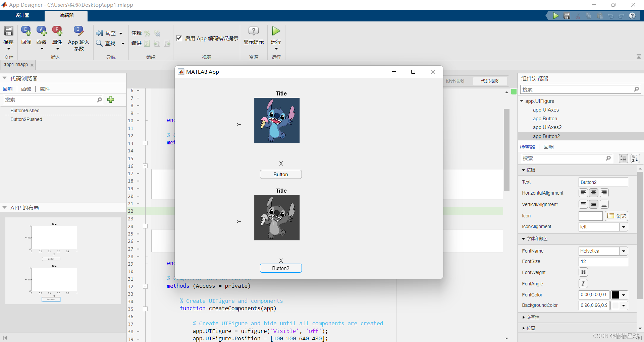Switch inspector to grouped list view icon

coord(624,158)
